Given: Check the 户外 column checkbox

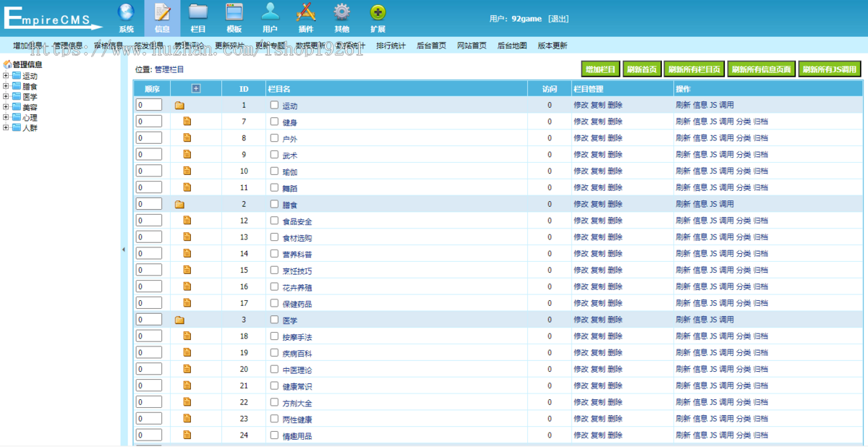Looking at the screenshot, I should point(274,137).
